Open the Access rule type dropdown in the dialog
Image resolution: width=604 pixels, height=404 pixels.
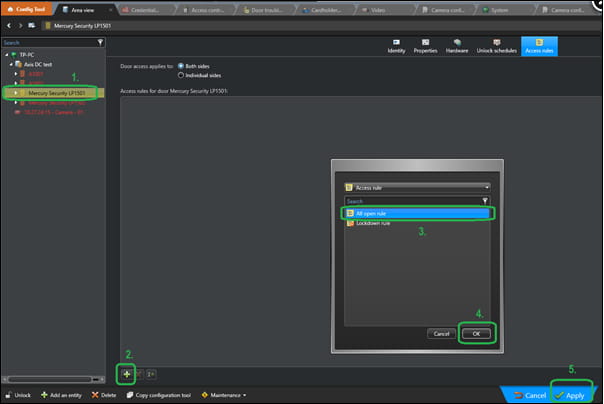point(417,188)
